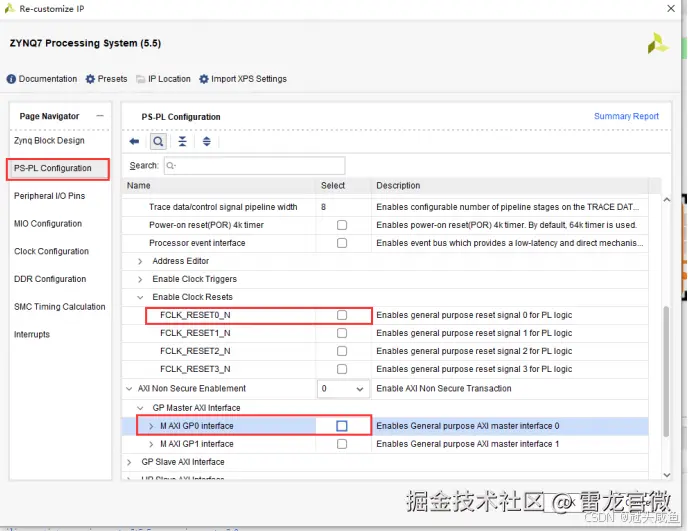Click 'Enable AXI Non Secure Transaction' description

(x=444, y=389)
